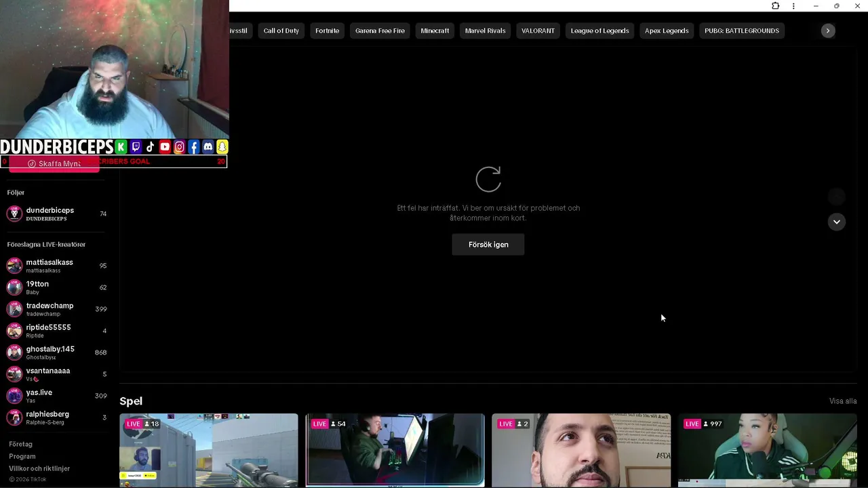Select the Apex Legends category chip
Image resolution: width=868 pixels, height=488 pixels.
[667, 30]
